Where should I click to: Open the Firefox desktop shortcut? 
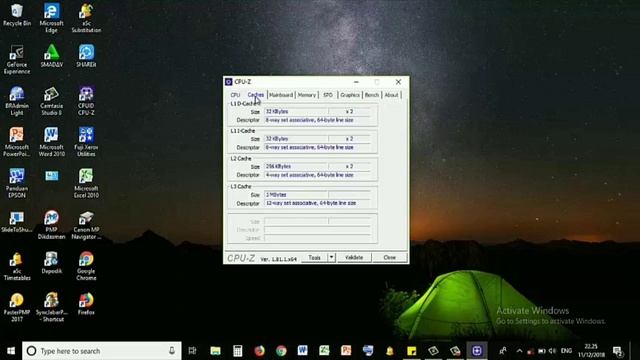coord(86,304)
